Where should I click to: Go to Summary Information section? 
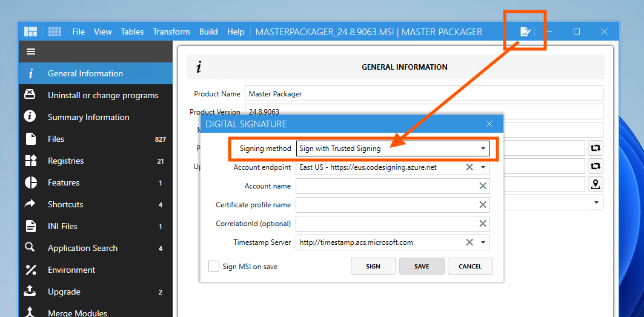point(95,117)
